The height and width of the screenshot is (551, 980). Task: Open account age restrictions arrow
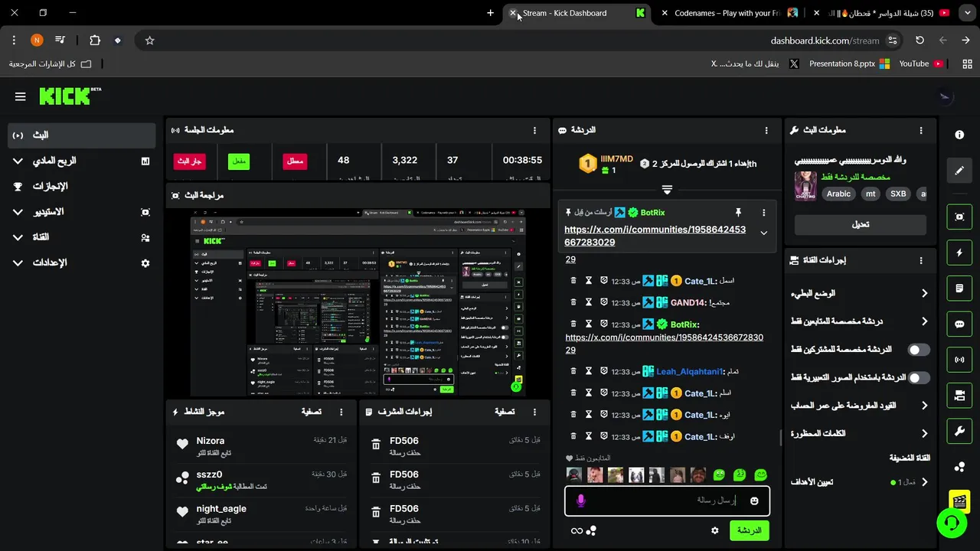[924, 406]
